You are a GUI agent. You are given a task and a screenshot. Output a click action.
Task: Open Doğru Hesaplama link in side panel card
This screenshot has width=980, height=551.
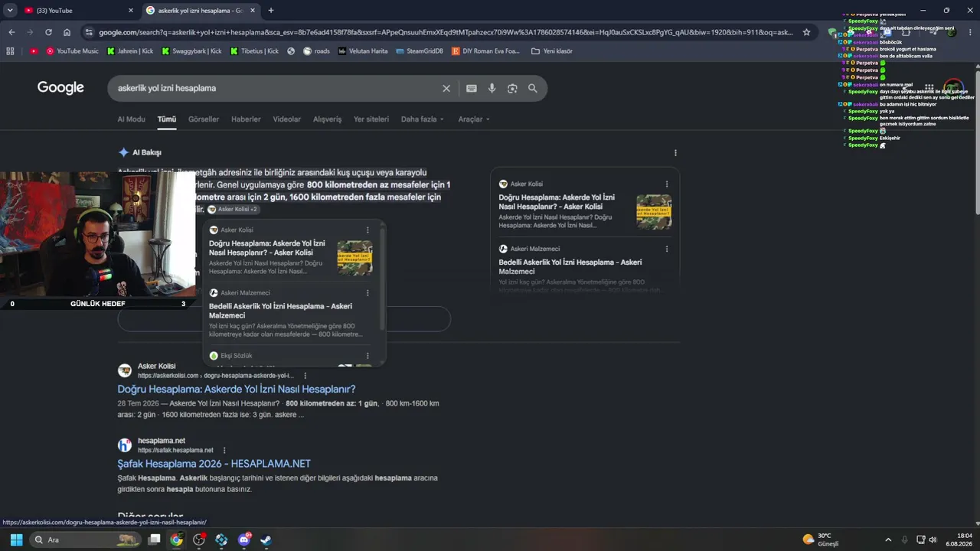pyautogui.click(x=557, y=202)
